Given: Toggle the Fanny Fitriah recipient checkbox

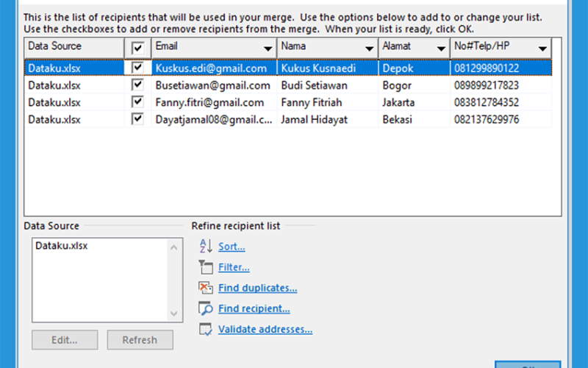Looking at the screenshot, I should (x=137, y=102).
